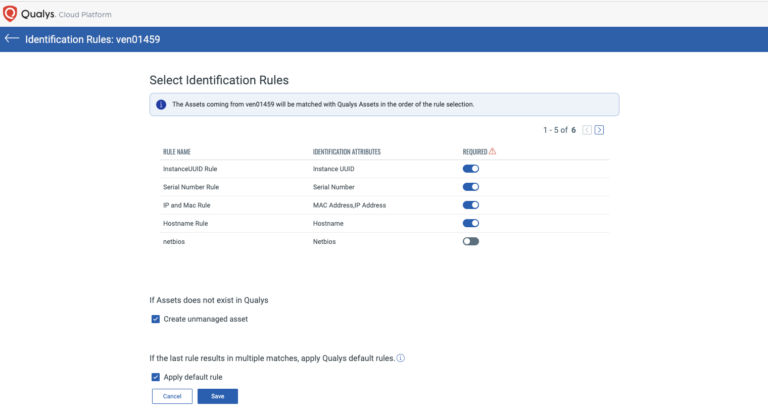Click the back arrow beside Identification Rules
The image size is (768, 414).
(12, 39)
